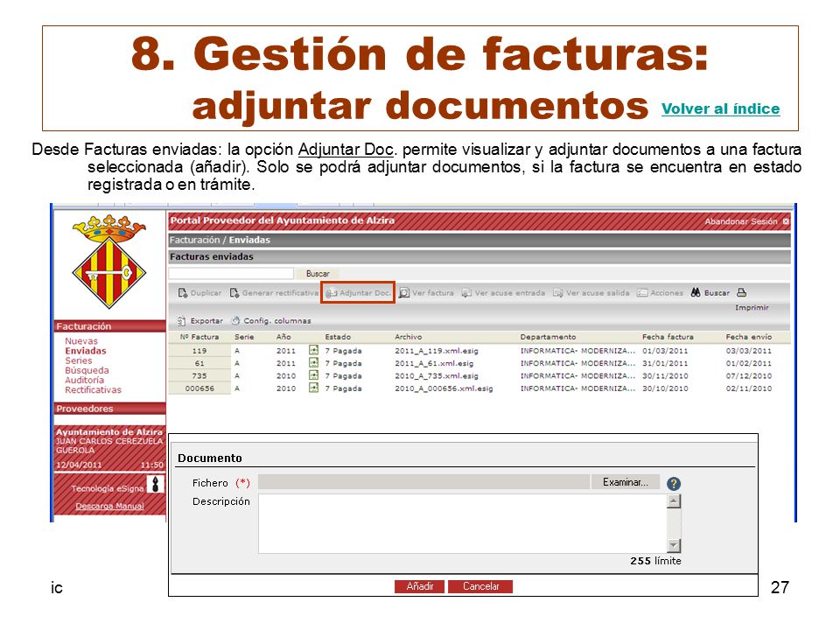This screenshot has height=630, width=840.
Task: Open Rectificativas in the sidebar
Action: (94, 390)
